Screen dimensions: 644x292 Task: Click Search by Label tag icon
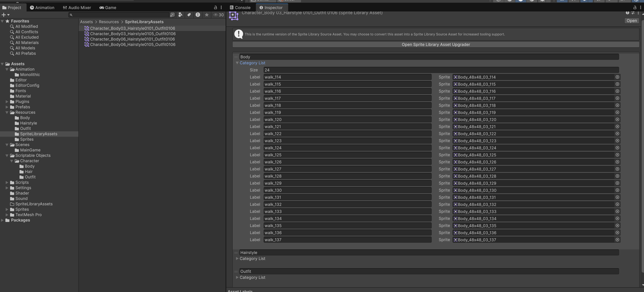coord(189,15)
